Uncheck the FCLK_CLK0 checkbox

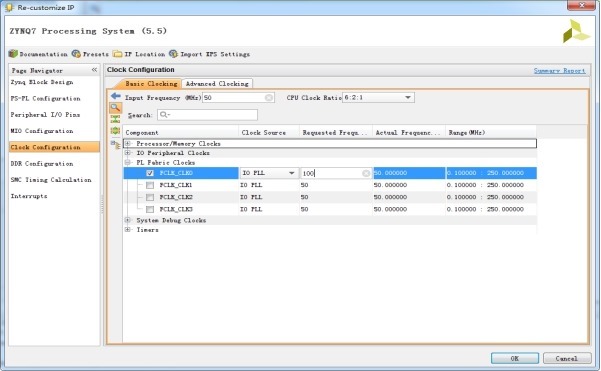tap(150, 173)
